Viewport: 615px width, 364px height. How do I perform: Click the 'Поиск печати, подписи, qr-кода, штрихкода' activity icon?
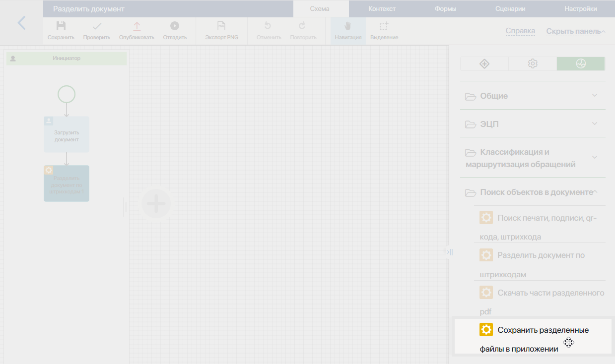[486, 217]
